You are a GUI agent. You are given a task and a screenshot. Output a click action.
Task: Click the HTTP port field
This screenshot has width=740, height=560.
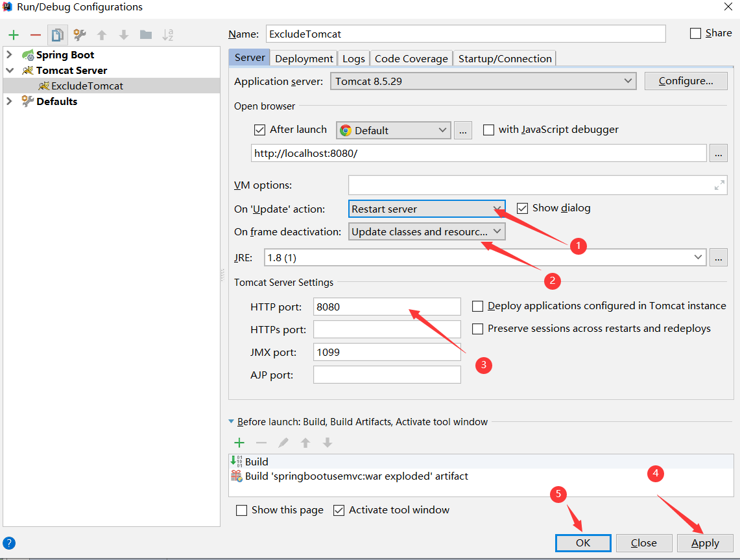point(387,307)
